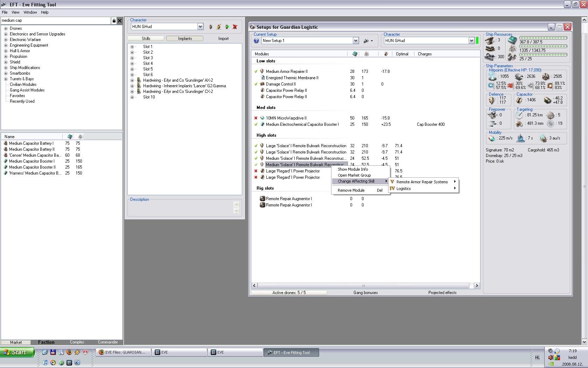The image size is (588, 368).
Task: Click the first Remote Repair Augmentor I rig icon
Action: (262, 199)
